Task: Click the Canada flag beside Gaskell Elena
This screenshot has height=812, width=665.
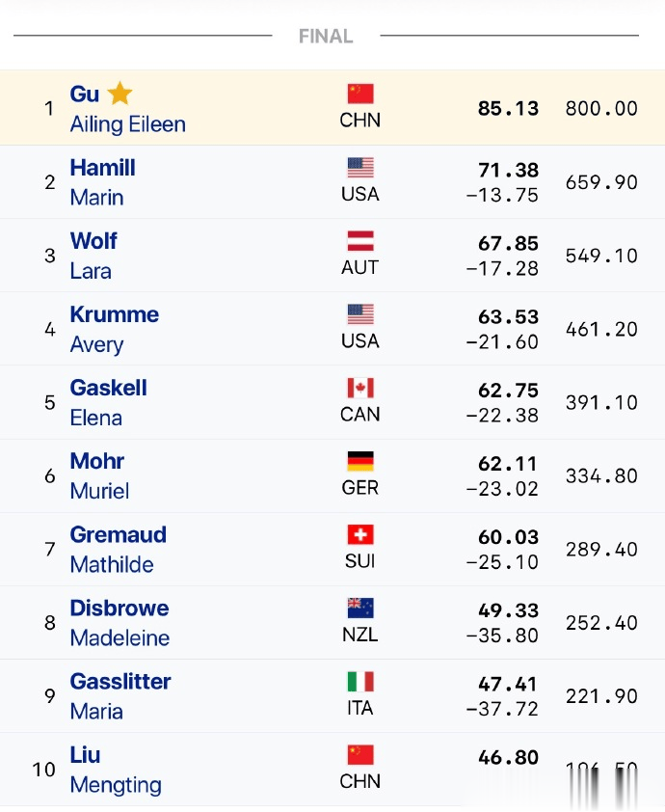Action: click(360, 388)
